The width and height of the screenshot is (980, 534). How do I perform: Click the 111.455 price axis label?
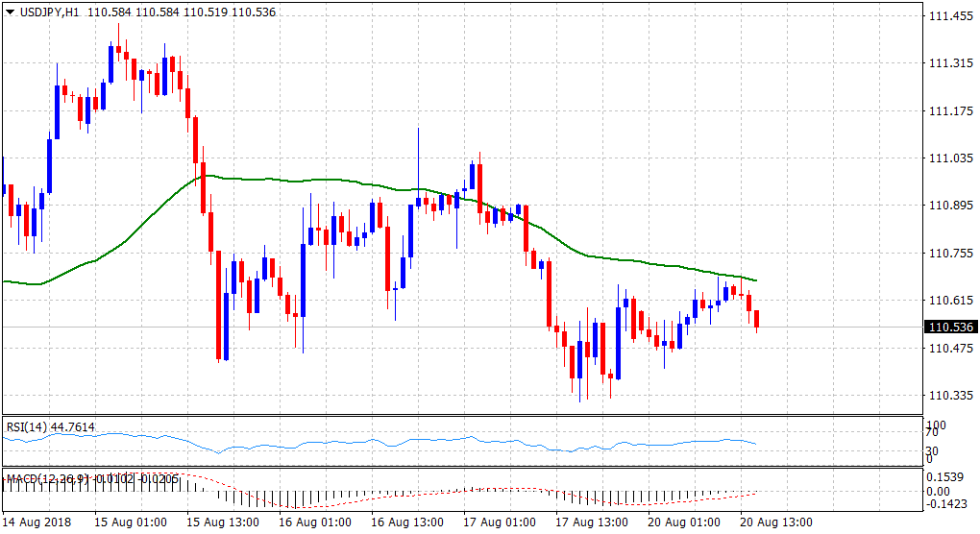[950, 16]
